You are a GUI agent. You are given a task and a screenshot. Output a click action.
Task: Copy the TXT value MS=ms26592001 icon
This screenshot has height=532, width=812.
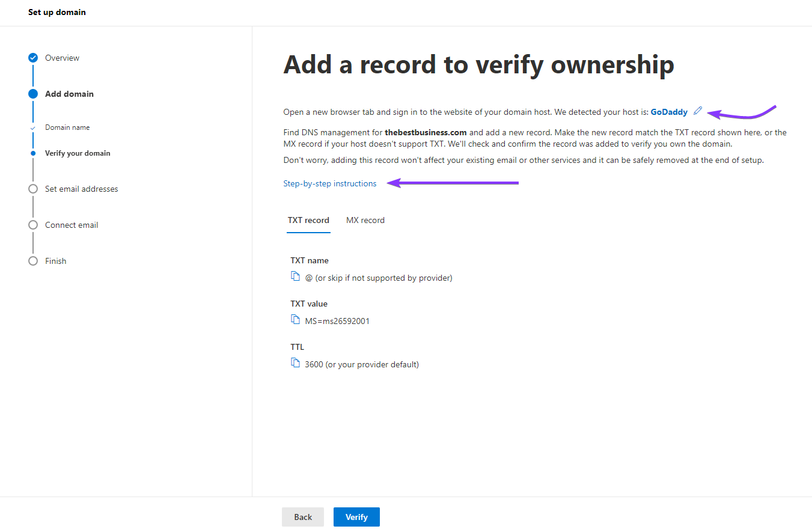[x=295, y=319]
